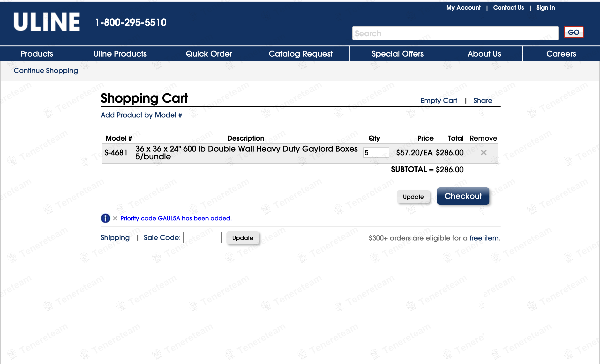Viewport: 600px width, 364px height.
Task: Dismiss the priority code message
Action: coord(115,218)
